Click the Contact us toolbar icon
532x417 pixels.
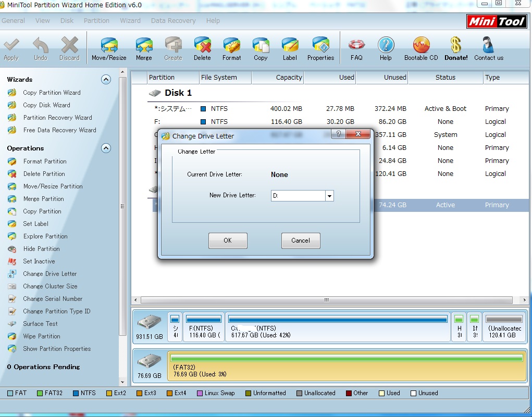pyautogui.click(x=489, y=45)
